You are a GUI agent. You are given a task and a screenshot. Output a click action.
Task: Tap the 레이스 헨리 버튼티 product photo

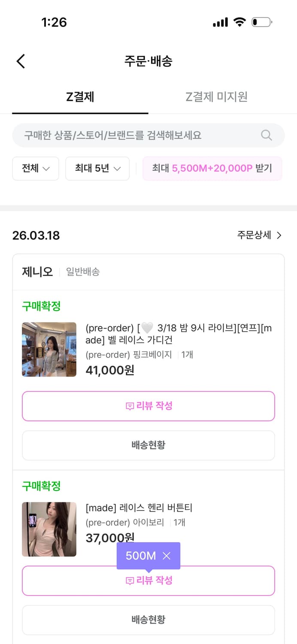coord(49,529)
